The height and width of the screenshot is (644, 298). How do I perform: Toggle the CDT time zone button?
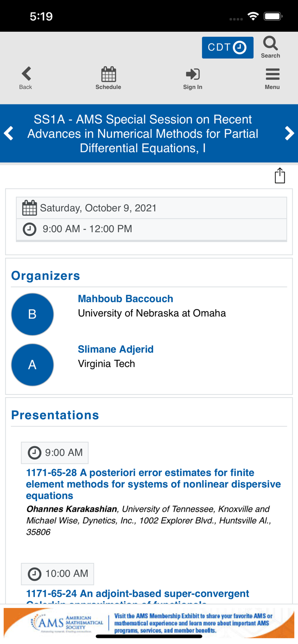(x=227, y=47)
